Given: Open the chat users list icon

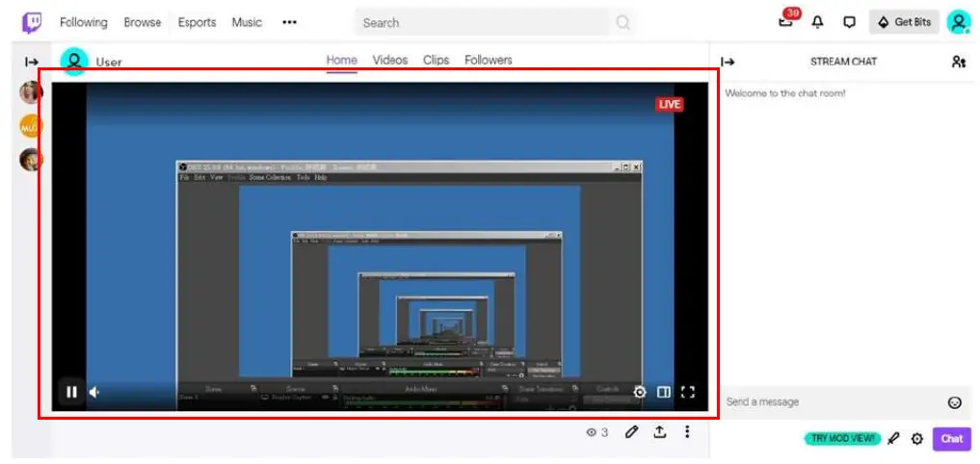Looking at the screenshot, I should (x=959, y=62).
